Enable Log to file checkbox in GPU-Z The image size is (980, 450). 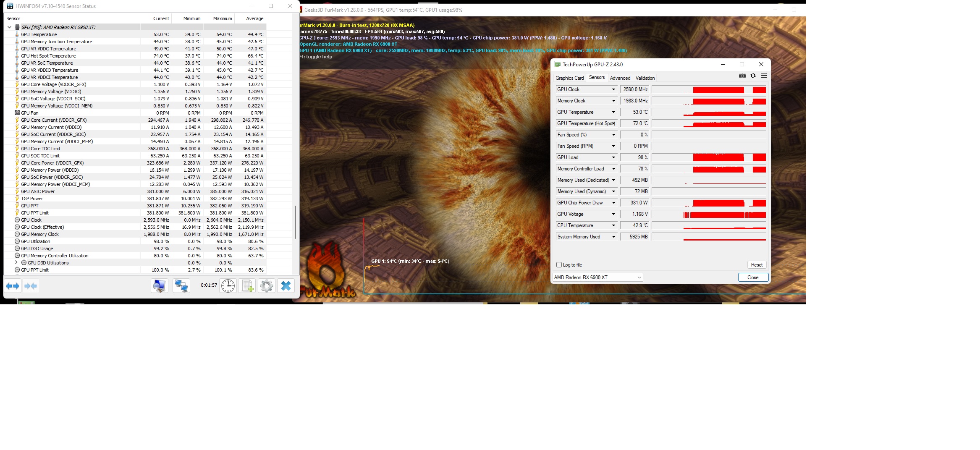pyautogui.click(x=559, y=265)
